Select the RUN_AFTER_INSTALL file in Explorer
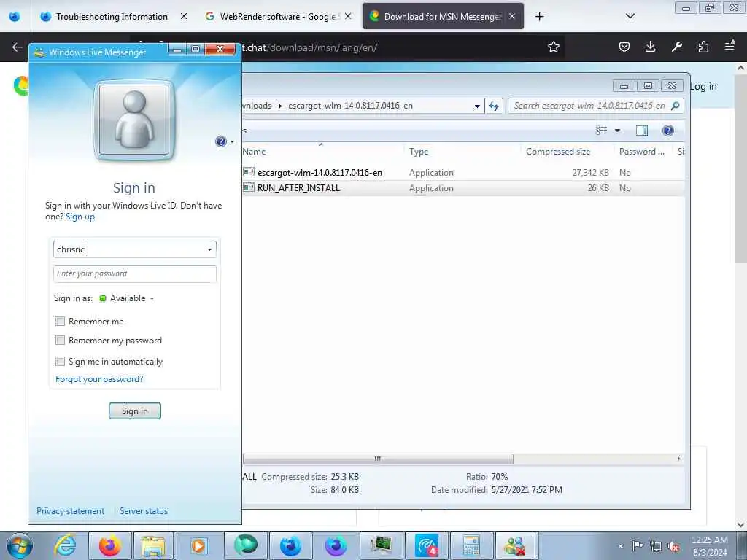This screenshot has width=747, height=560. 298,188
